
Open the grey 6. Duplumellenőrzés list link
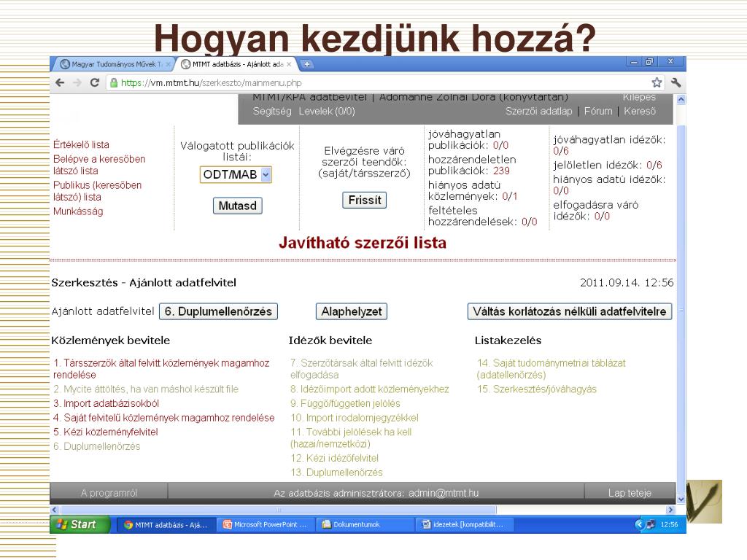pyautogui.click(x=97, y=446)
